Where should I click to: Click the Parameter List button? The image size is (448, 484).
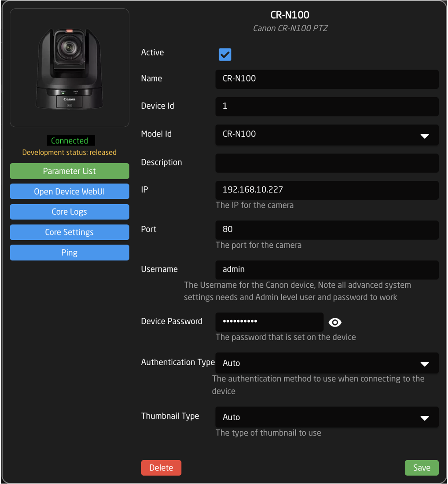pos(70,171)
